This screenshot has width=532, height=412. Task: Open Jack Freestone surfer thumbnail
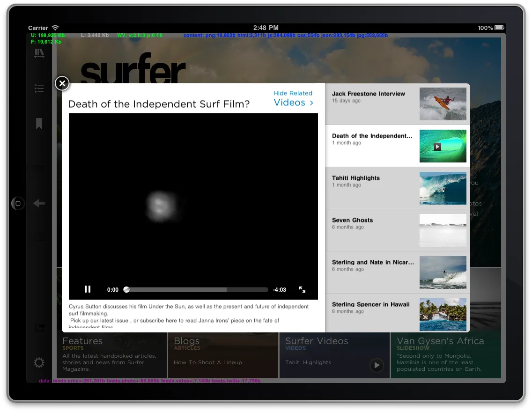443,104
